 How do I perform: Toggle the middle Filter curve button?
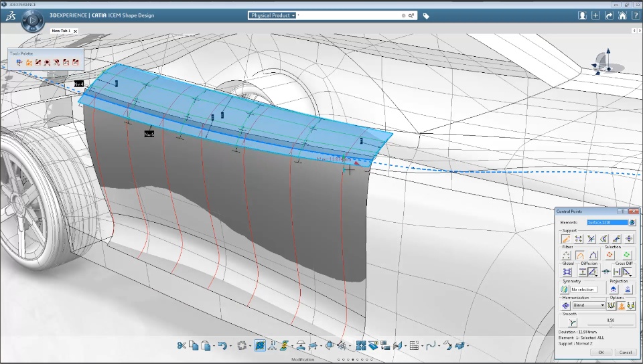point(580,255)
